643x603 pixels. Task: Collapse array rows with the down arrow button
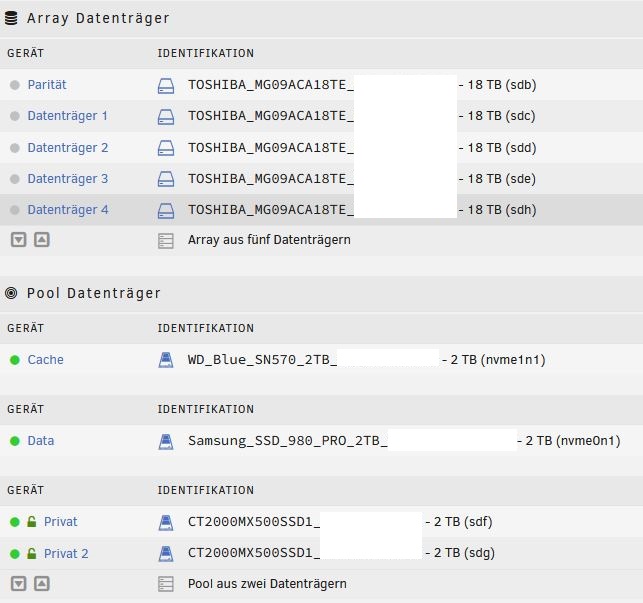click(18, 240)
